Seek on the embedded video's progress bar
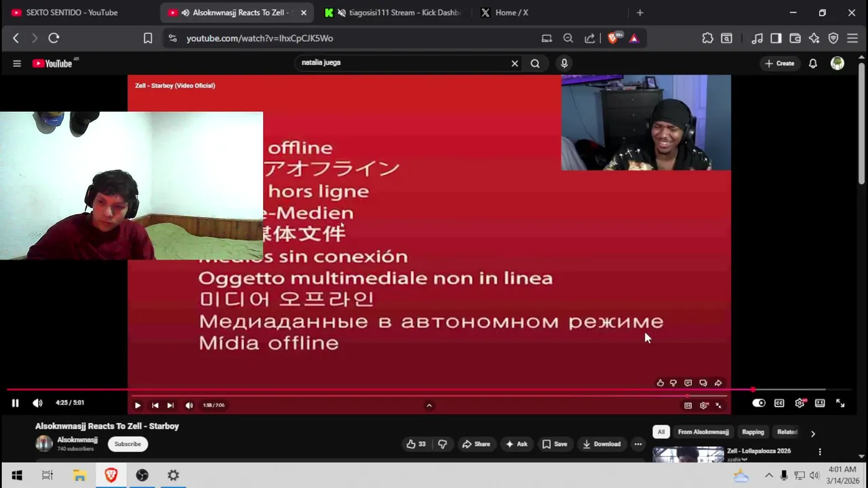 [x=429, y=396]
